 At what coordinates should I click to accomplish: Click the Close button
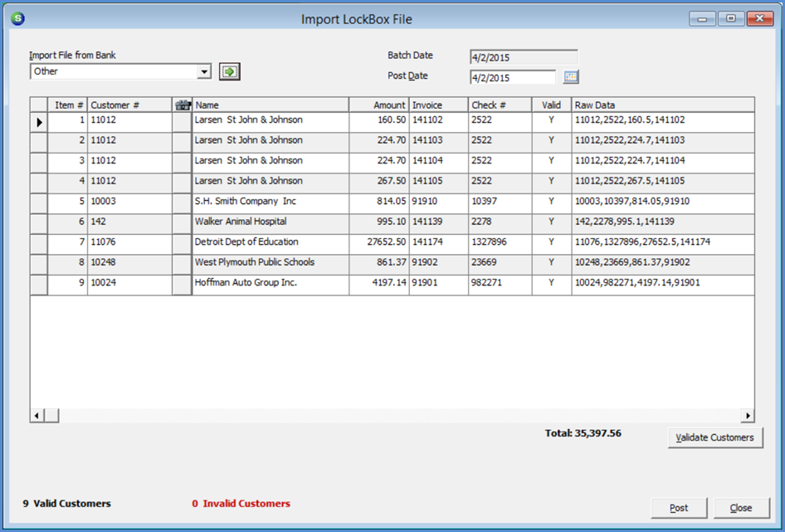click(x=741, y=508)
